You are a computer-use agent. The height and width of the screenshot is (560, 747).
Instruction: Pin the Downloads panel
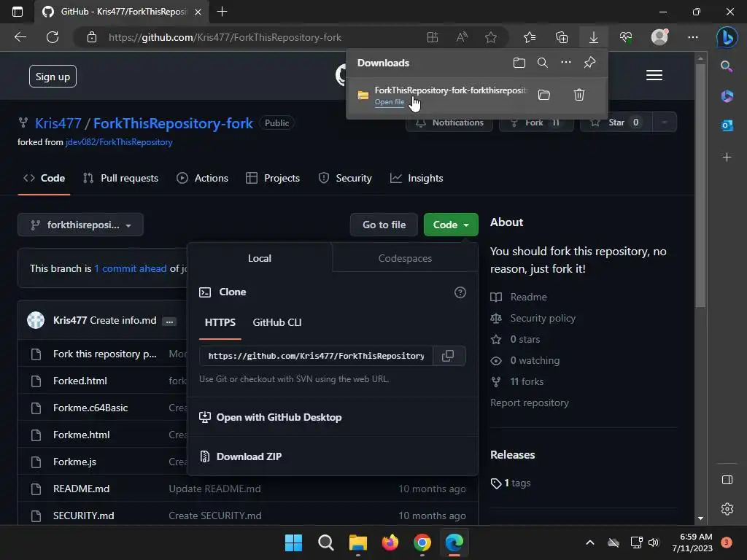(589, 63)
